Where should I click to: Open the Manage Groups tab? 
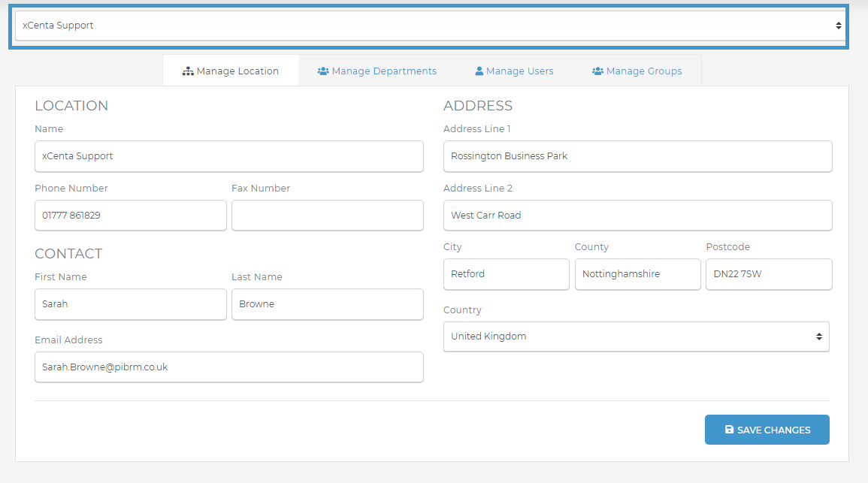[x=637, y=71]
